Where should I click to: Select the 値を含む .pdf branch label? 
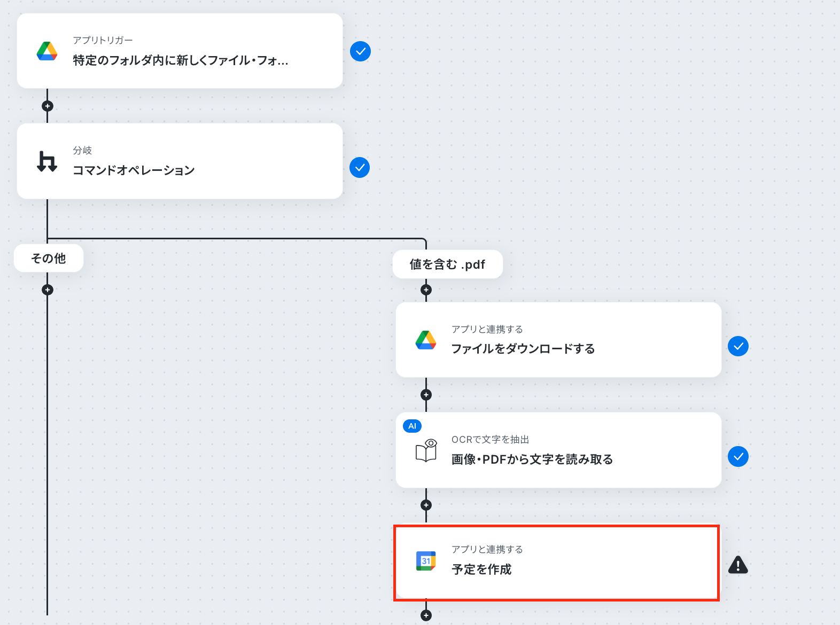pos(448,264)
